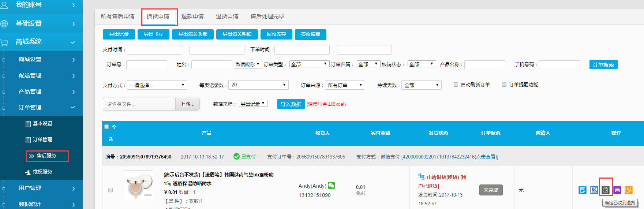The image size is (644, 209).
Task: Click the 回收库存 button
Action: click(276, 34)
